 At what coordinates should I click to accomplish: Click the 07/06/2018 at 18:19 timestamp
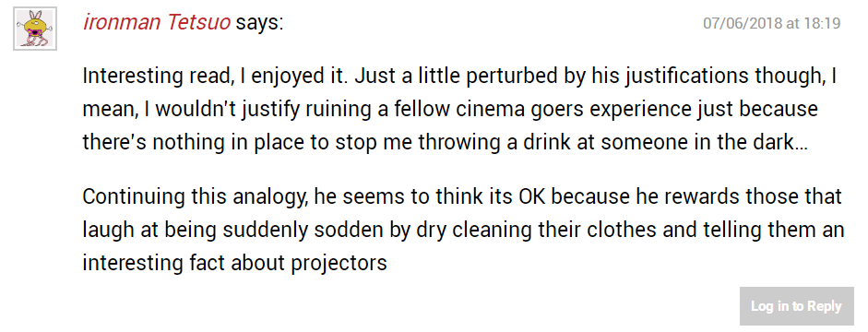[772, 24]
